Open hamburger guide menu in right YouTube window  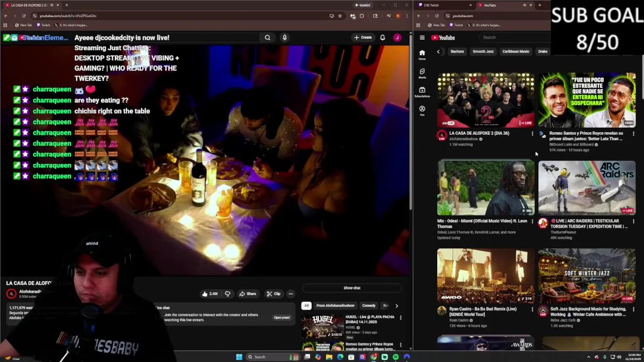[422, 38]
